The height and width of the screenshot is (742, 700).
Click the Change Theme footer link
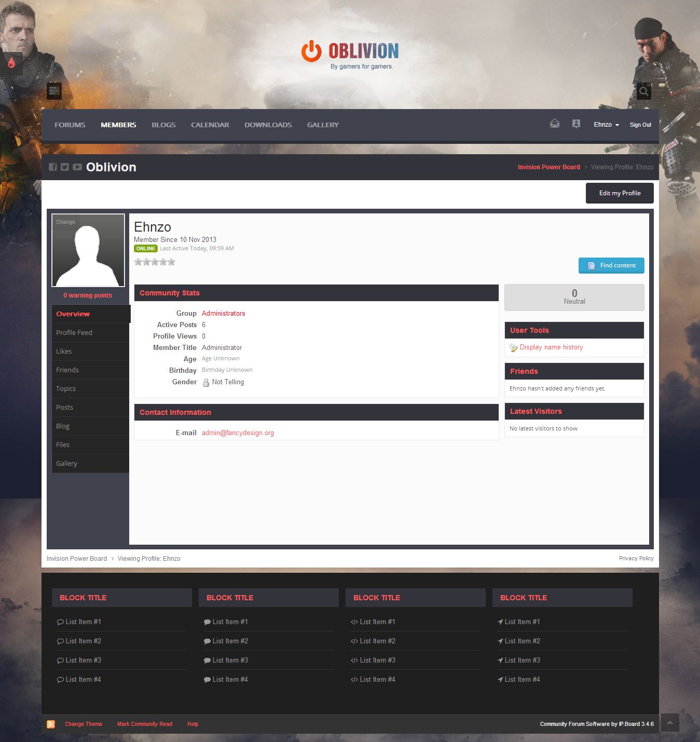(84, 724)
